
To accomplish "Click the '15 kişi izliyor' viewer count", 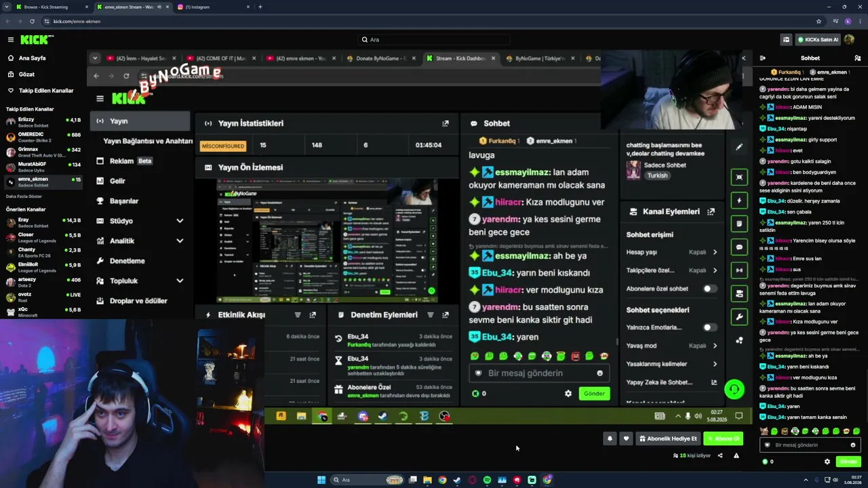I will (692, 455).
